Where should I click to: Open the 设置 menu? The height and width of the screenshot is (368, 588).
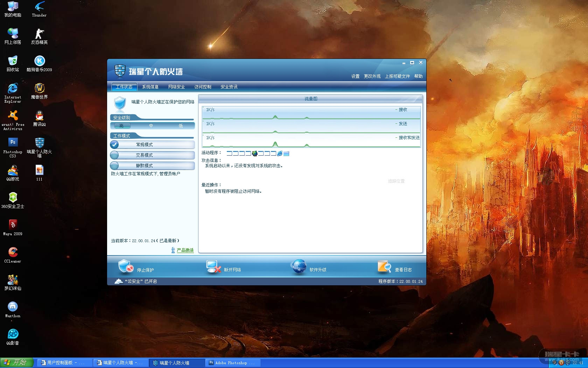[355, 76]
